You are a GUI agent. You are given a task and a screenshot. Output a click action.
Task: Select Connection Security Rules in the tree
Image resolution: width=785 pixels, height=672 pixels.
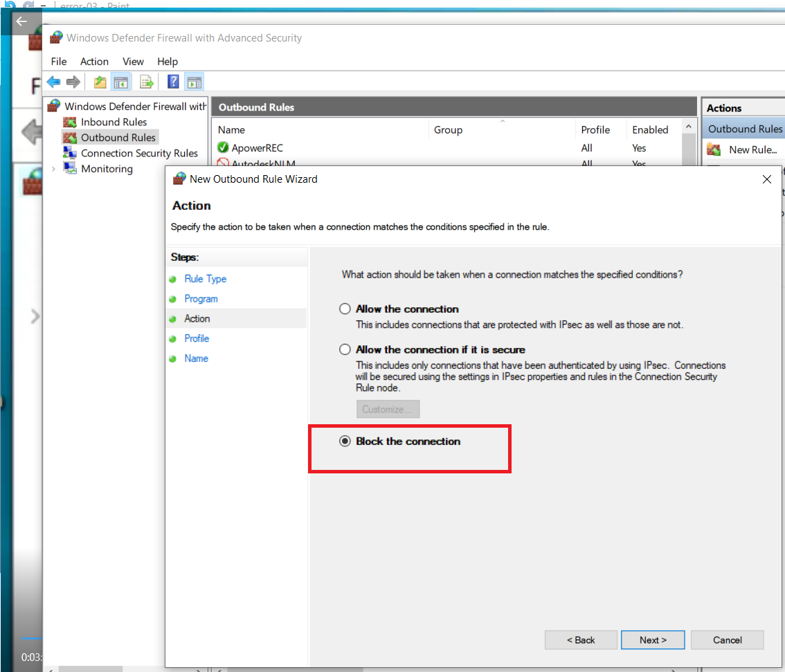tap(139, 153)
